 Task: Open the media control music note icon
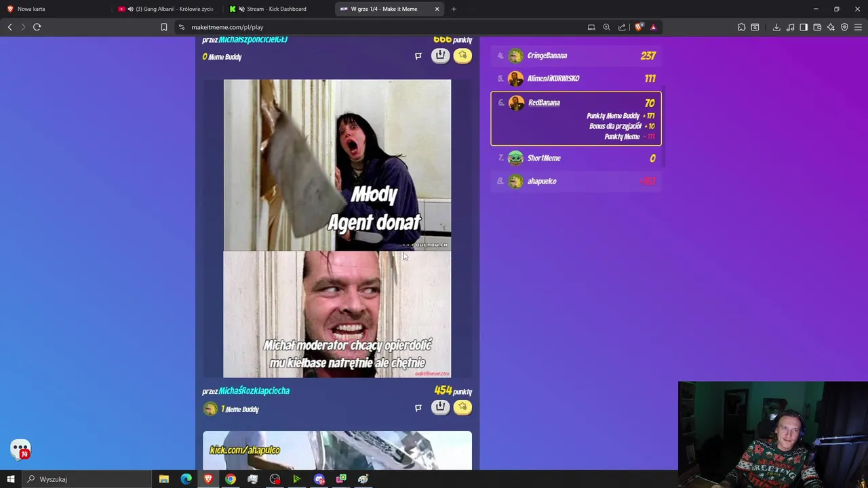(x=790, y=27)
